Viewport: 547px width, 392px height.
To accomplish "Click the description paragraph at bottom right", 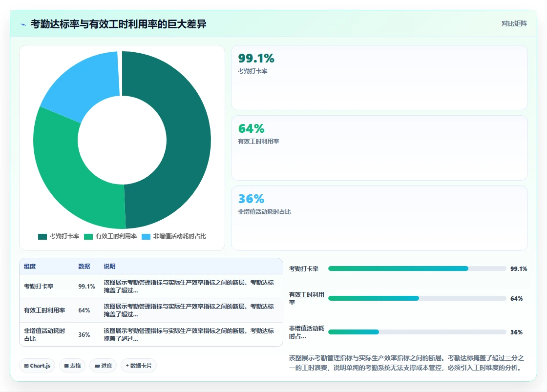I will (x=406, y=363).
